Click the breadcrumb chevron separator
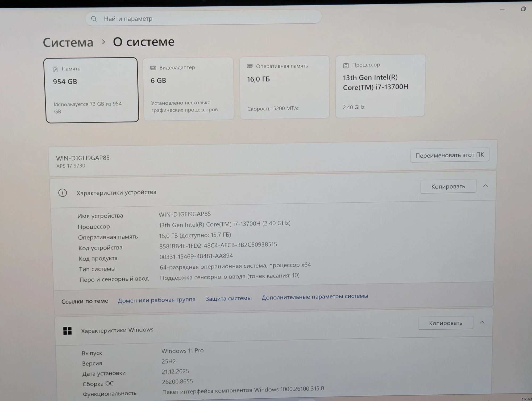The width and height of the screenshot is (532, 401). tap(103, 42)
